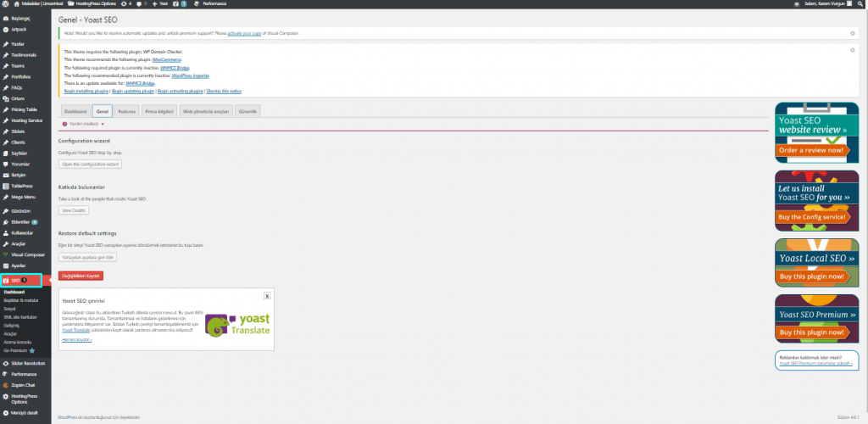
Task: Open FAQs in the sidebar
Action: click(17, 87)
